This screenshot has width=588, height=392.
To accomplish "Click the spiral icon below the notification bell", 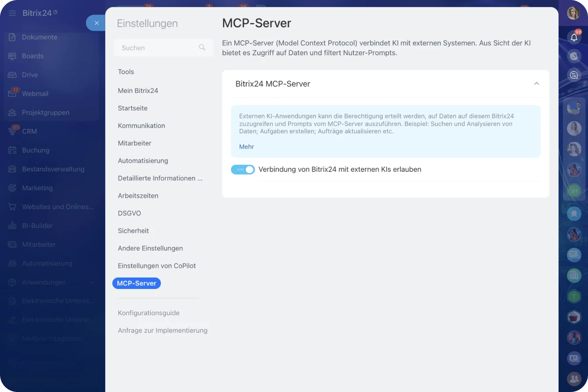I will click(x=574, y=56).
